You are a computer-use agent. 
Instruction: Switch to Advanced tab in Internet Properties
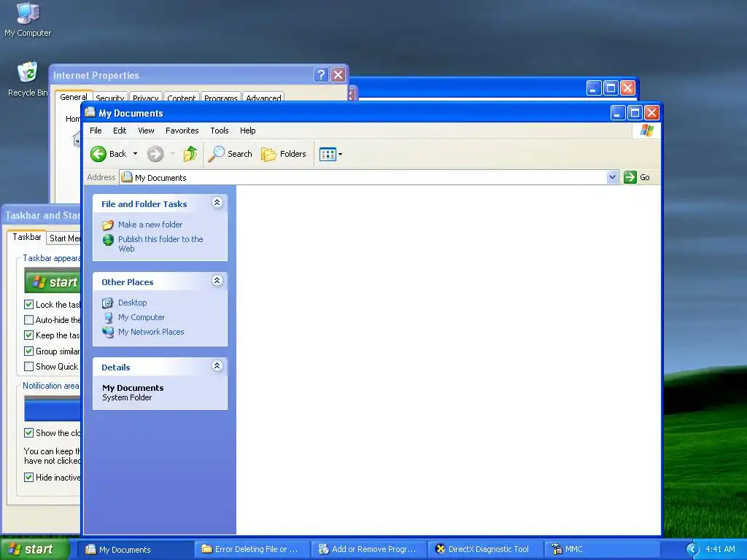(263, 98)
